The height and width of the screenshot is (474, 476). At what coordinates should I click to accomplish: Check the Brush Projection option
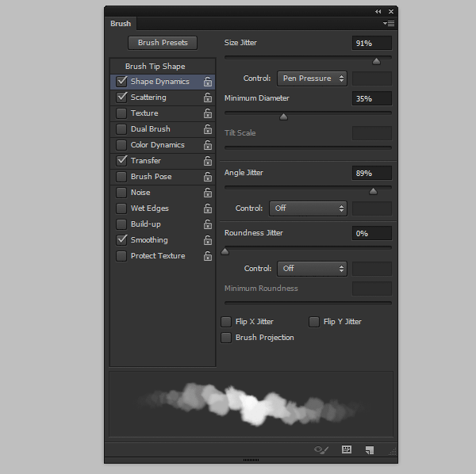tap(227, 338)
